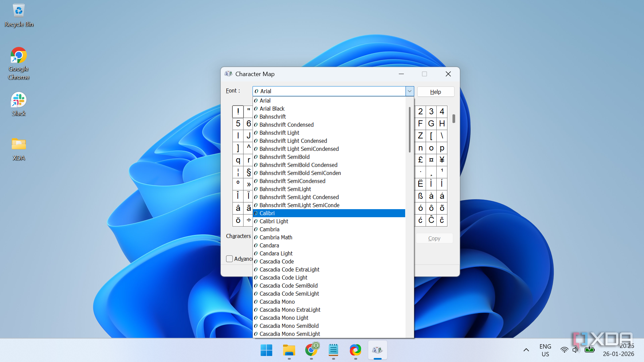Select the exclamation mark character cell
The image size is (644, 362).
tap(238, 111)
